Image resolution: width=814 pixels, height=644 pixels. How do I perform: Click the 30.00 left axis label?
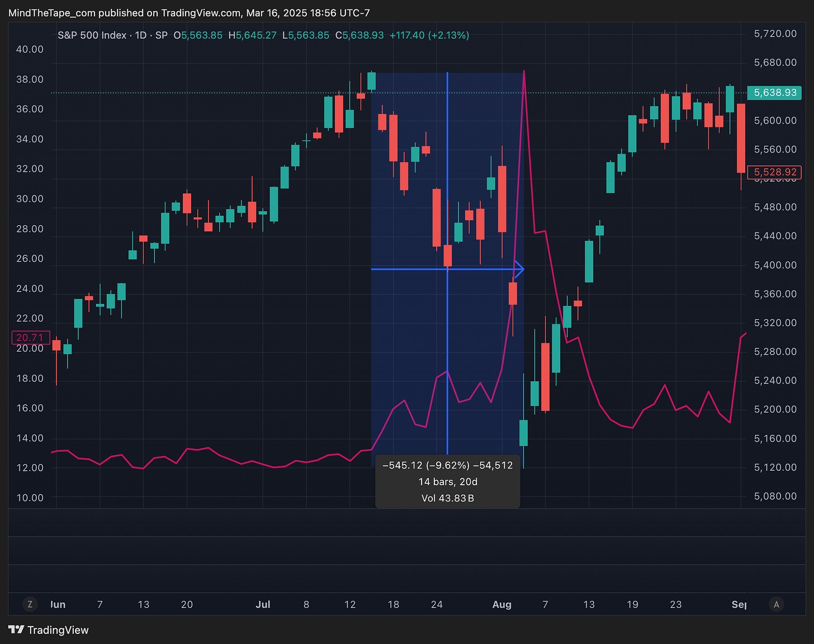pyautogui.click(x=30, y=199)
